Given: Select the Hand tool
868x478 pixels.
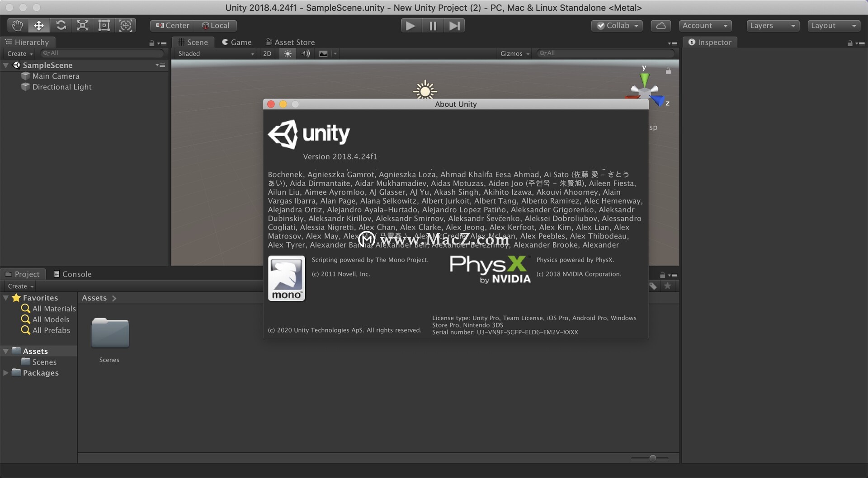Looking at the screenshot, I should (17, 26).
